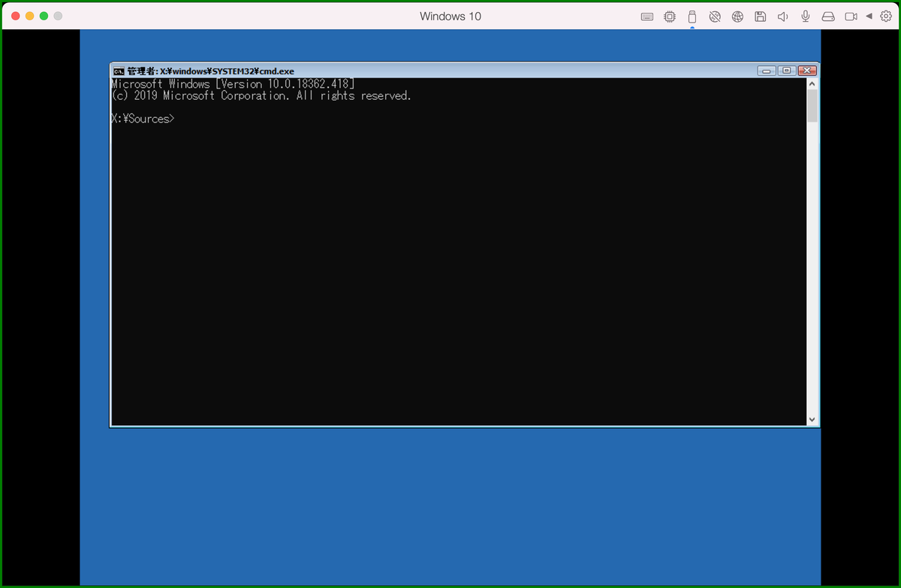This screenshot has width=901, height=588.
Task: Click the microphone icon
Action: (x=806, y=17)
